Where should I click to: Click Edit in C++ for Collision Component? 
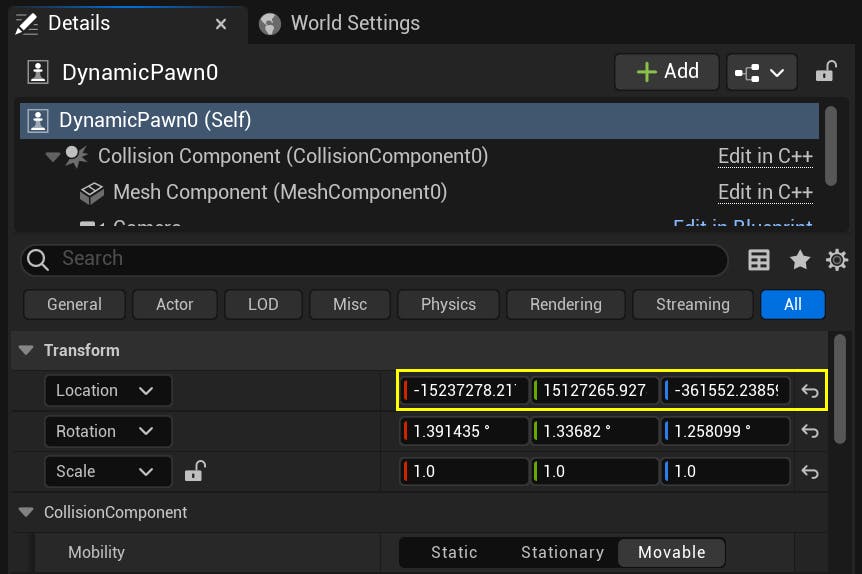765,157
